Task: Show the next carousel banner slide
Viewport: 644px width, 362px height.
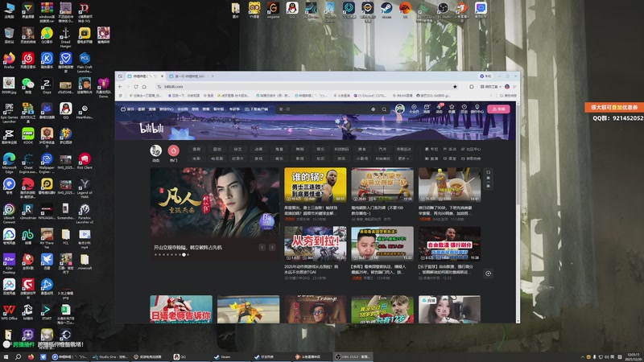Action: click(272, 247)
